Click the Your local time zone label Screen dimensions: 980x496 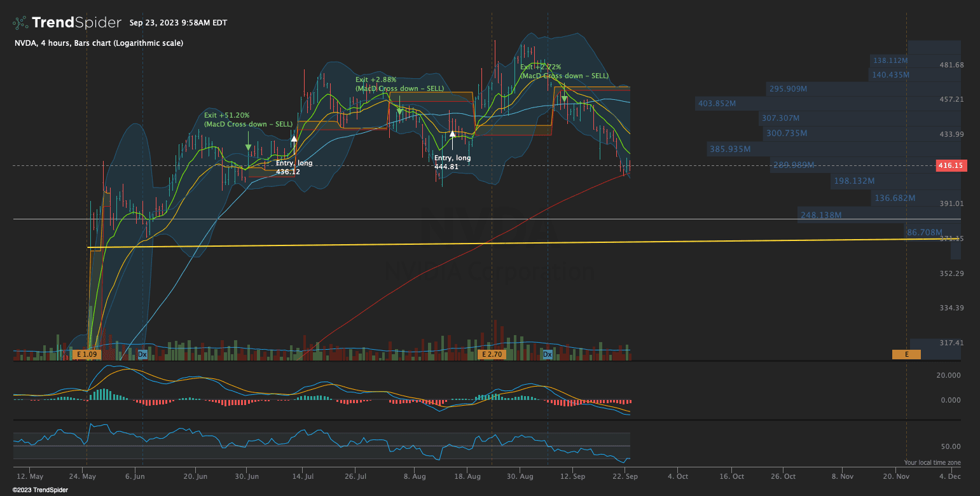click(932, 462)
